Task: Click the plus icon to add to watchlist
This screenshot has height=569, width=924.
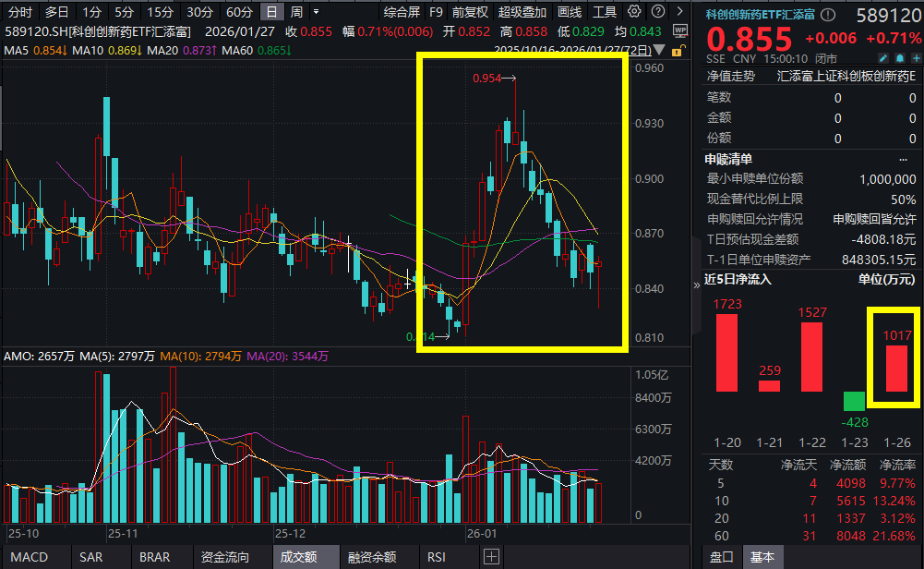Action: click(x=916, y=58)
